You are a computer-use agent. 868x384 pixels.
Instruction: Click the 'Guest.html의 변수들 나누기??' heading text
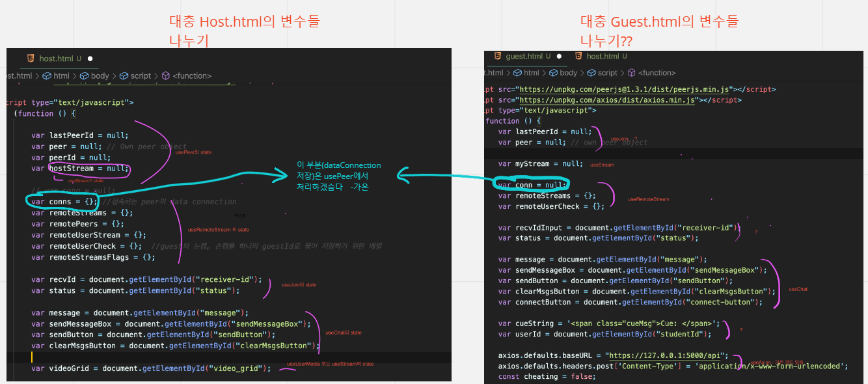click(659, 31)
